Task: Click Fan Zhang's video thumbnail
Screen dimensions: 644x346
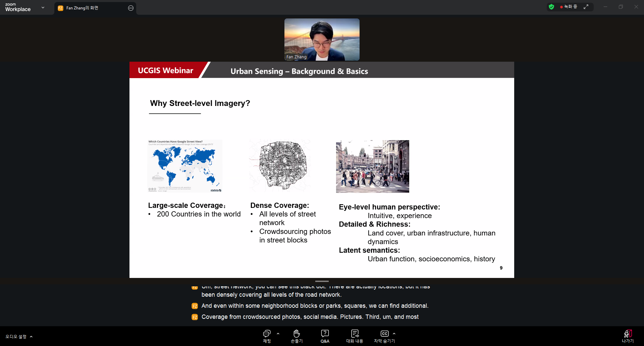Action: tap(322, 40)
